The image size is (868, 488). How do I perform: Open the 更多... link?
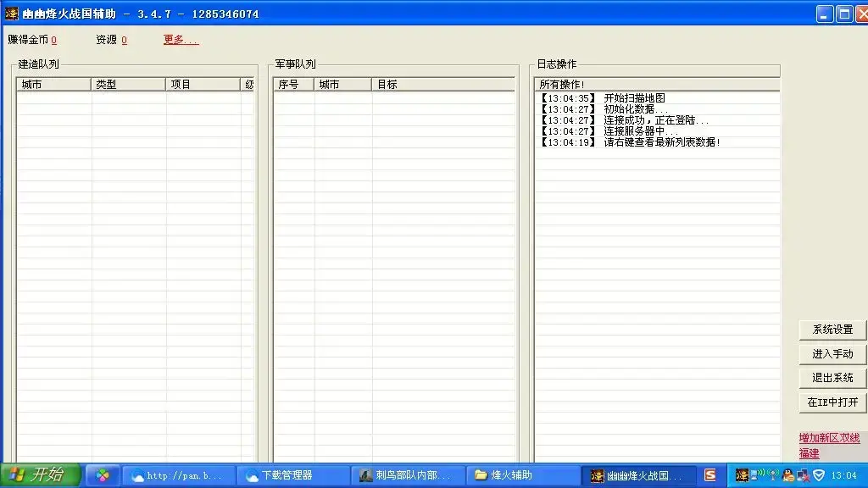pos(181,39)
